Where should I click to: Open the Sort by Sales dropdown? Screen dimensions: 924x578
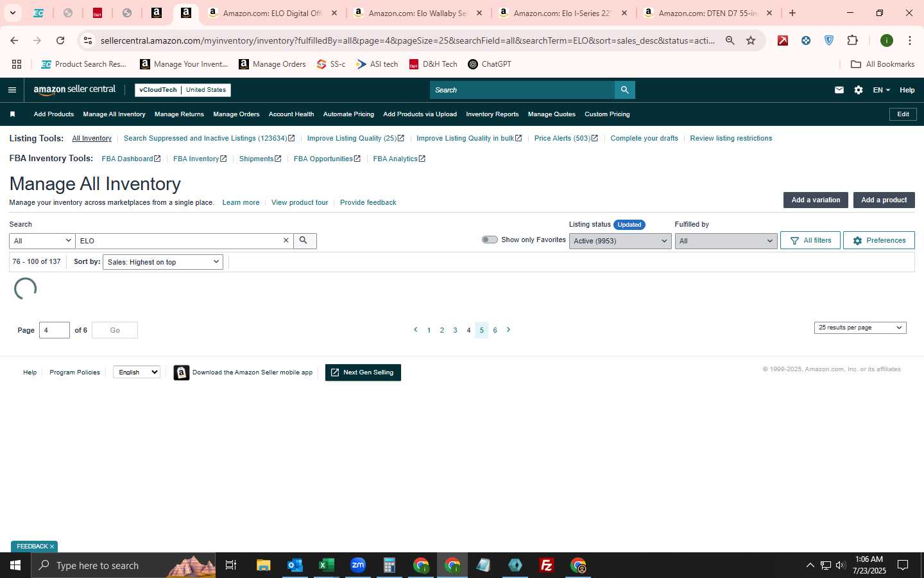(x=162, y=262)
